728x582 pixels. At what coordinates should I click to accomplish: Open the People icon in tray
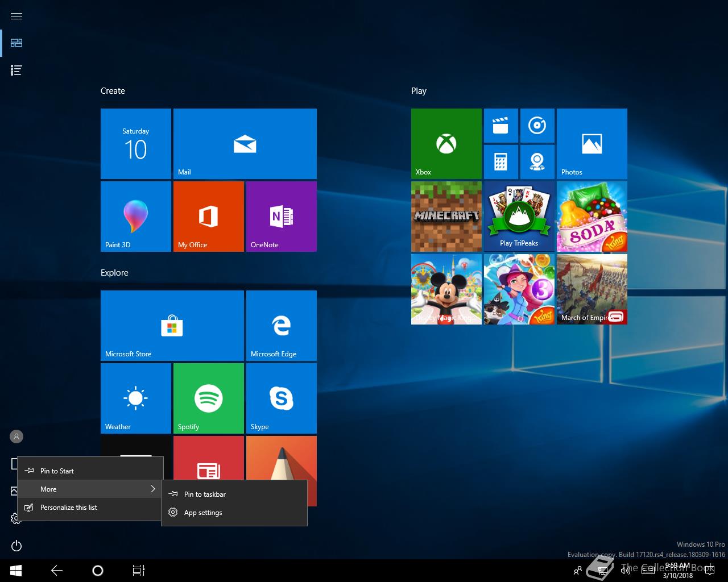(578, 571)
